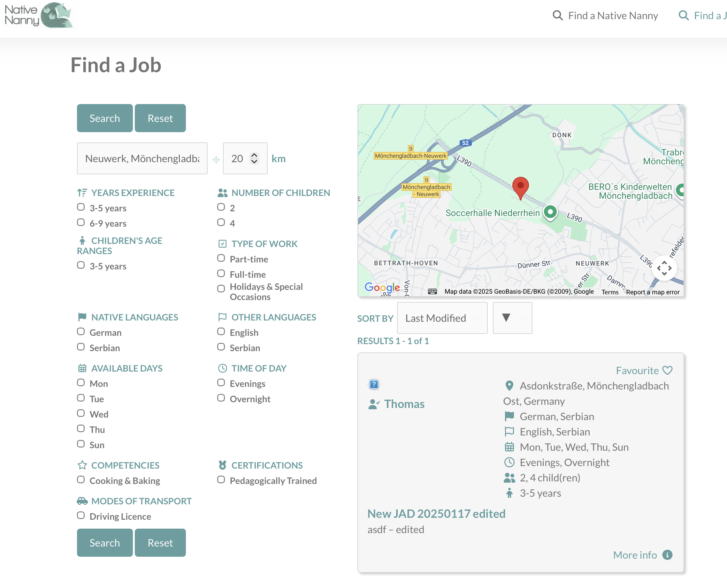Click the crosshair locate-me icon
This screenshot has height=588, width=727.
(x=216, y=159)
